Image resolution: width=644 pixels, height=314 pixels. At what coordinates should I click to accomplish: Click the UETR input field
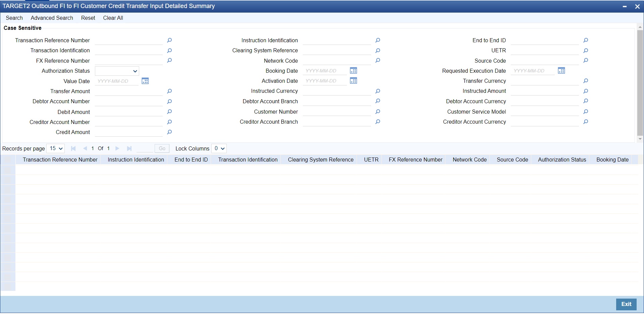click(x=545, y=51)
